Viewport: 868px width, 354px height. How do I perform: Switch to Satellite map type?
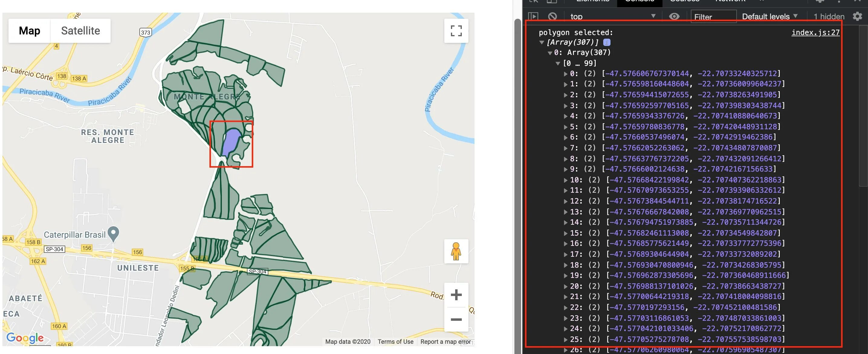point(80,31)
